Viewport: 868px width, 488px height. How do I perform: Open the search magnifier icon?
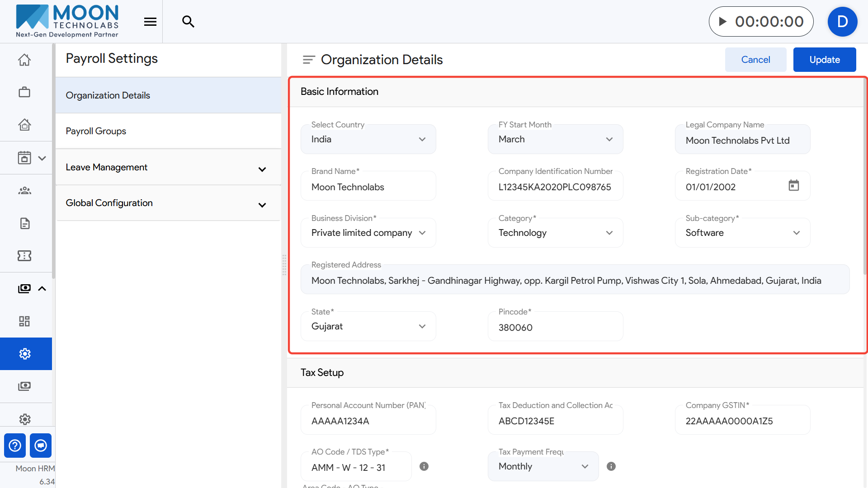pyautogui.click(x=188, y=22)
